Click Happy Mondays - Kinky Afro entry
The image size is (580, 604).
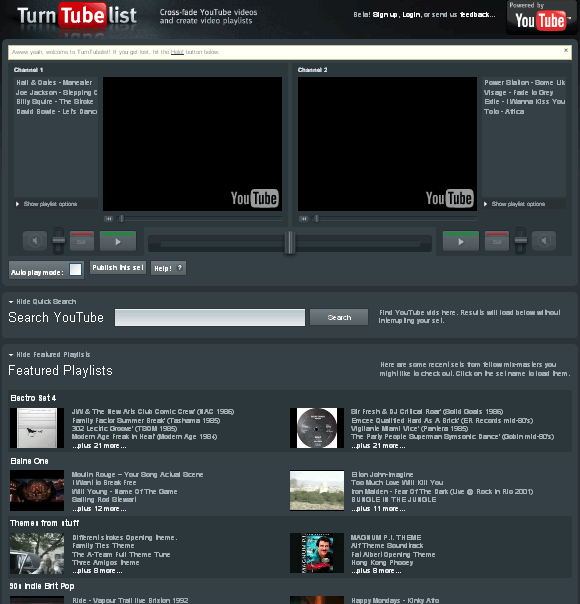(395, 600)
